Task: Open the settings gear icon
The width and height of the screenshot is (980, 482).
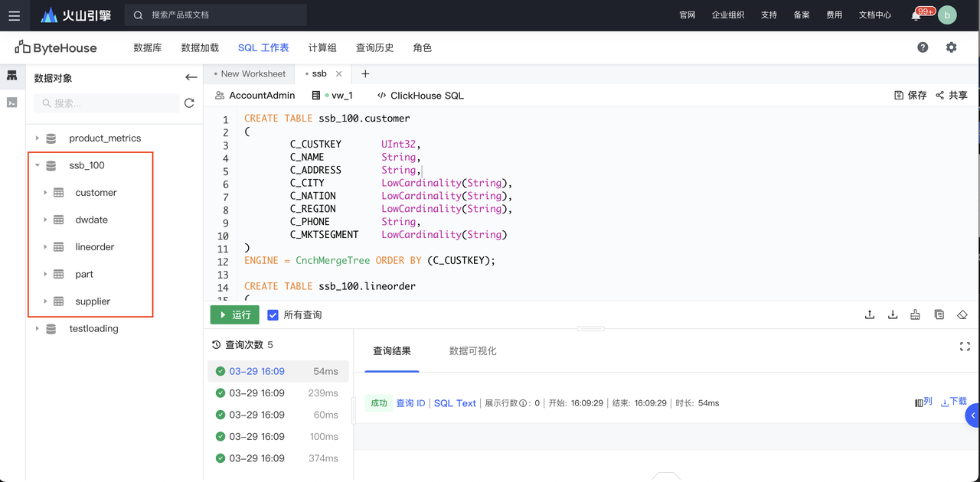Action: 951,47
